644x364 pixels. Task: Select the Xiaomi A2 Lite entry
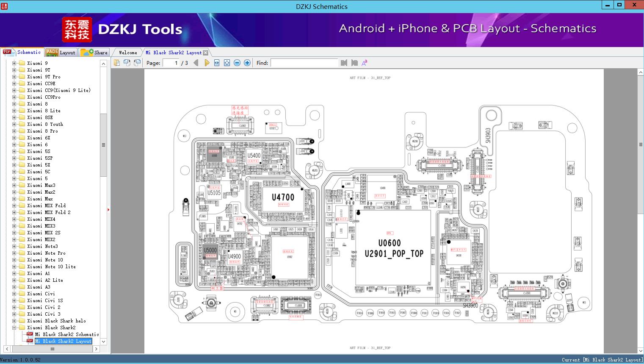[45, 280]
